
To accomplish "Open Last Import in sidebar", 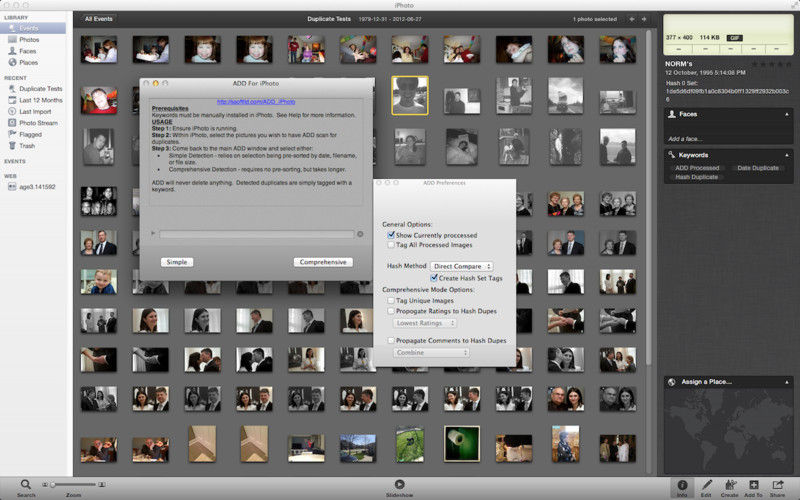I will pos(35,111).
